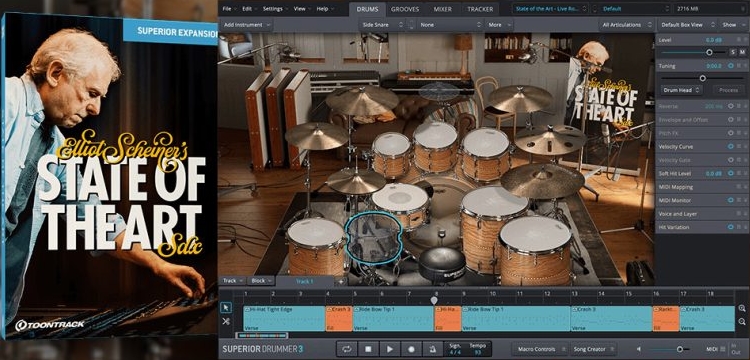Add a new track with plus button

[x=341, y=281]
